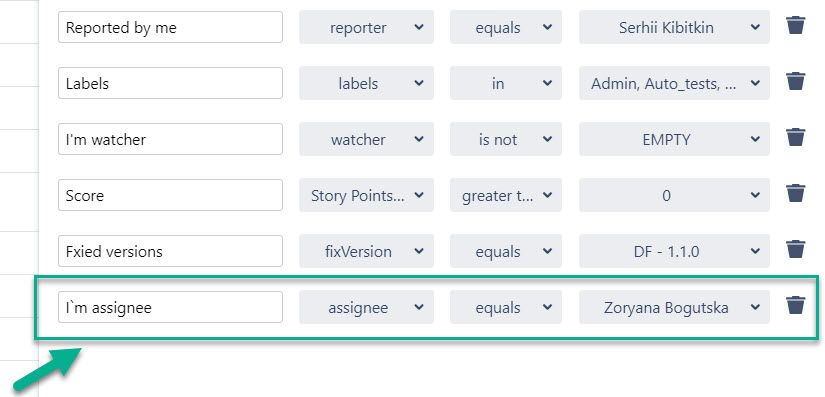Delete the I'm watcher filter row
Screen dimensions: 825x397
click(796, 137)
